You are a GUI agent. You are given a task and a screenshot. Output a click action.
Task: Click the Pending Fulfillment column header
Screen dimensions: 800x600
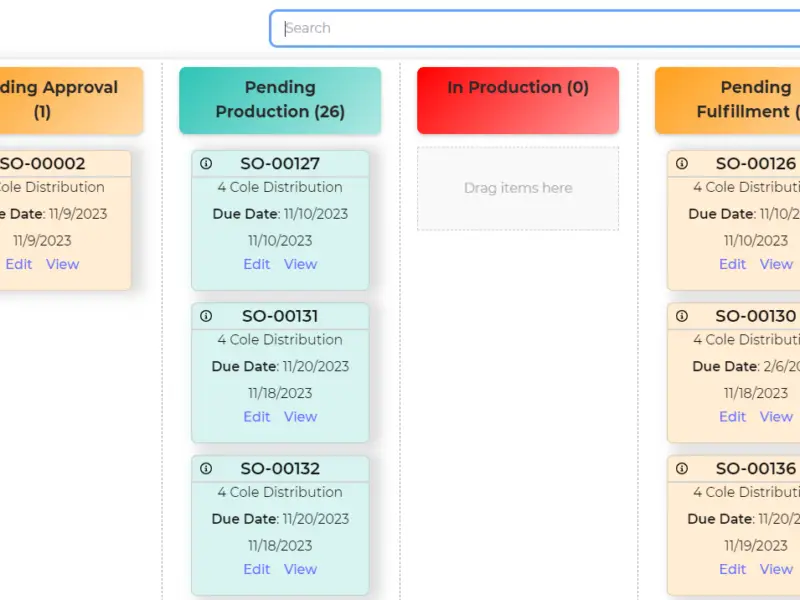[728, 101]
